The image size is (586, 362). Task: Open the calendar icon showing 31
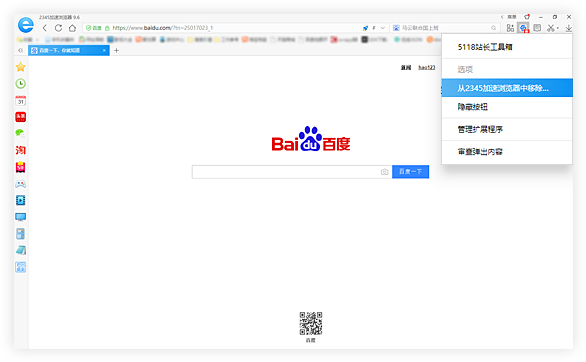(21, 100)
